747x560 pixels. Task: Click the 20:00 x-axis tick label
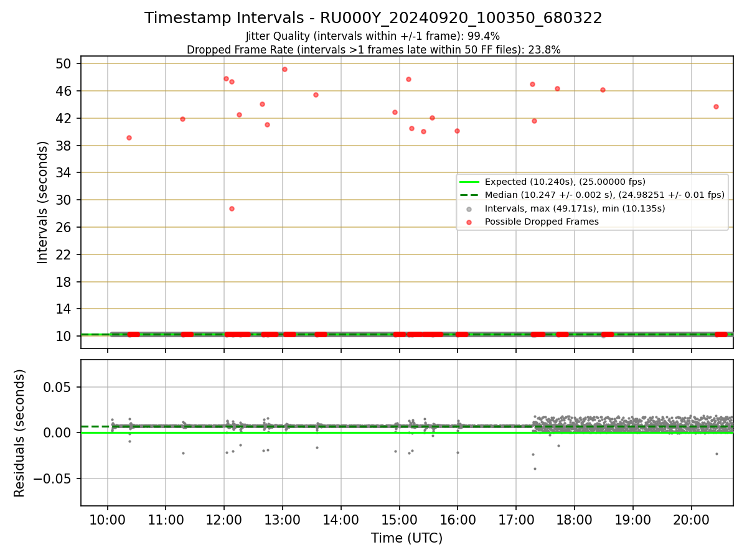click(x=692, y=520)
